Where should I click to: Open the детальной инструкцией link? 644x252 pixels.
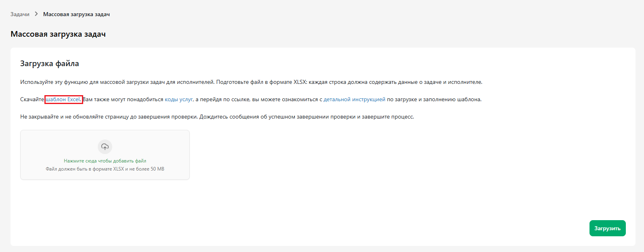pos(355,99)
